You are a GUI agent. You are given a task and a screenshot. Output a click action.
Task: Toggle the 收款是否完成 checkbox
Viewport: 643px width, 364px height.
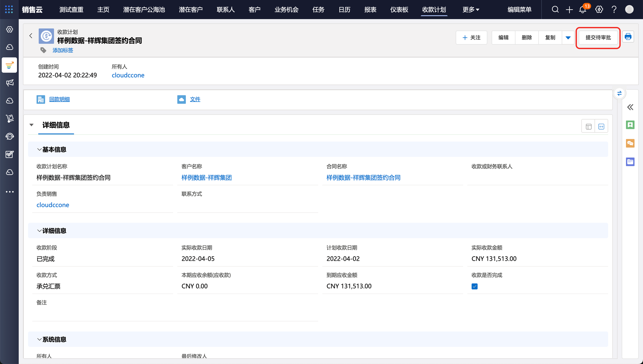point(475,286)
